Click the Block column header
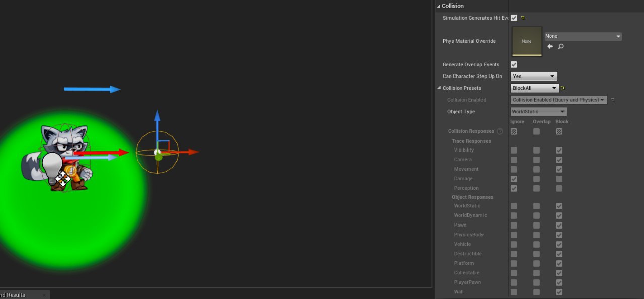Screen dimensions: 644x299 [x=562, y=122]
